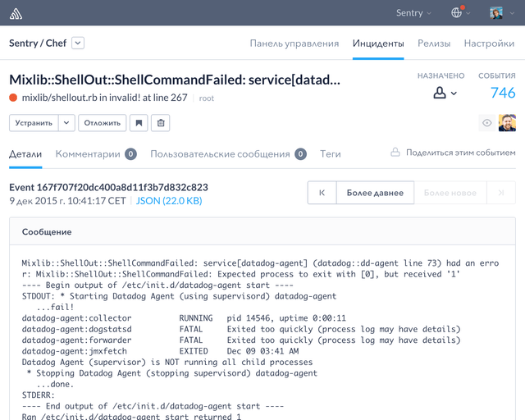Go to Панель управления tab
Image resolution: width=525 pixels, height=420 pixels.
(294, 43)
